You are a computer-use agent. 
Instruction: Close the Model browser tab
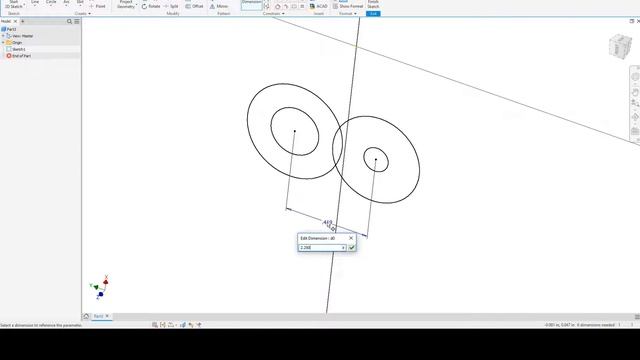16,21
